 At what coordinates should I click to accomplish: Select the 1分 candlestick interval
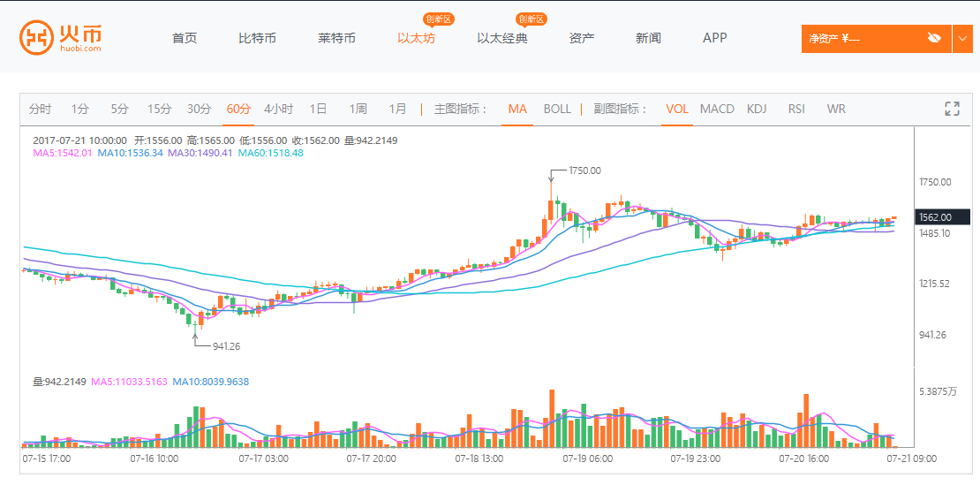(80, 109)
